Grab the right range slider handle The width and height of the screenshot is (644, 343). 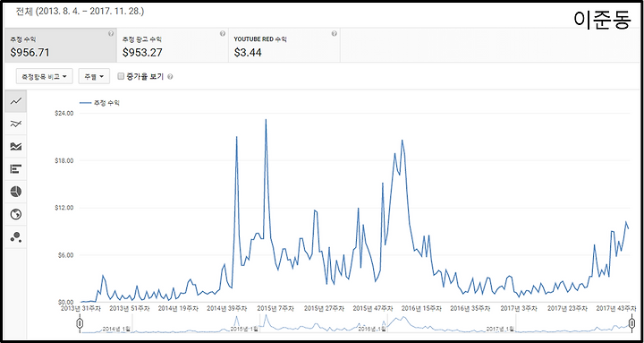coord(631,323)
